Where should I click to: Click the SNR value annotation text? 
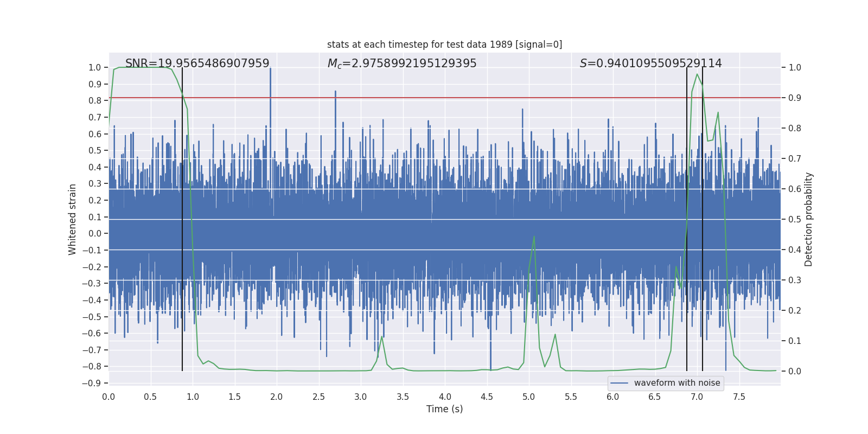[197, 63]
